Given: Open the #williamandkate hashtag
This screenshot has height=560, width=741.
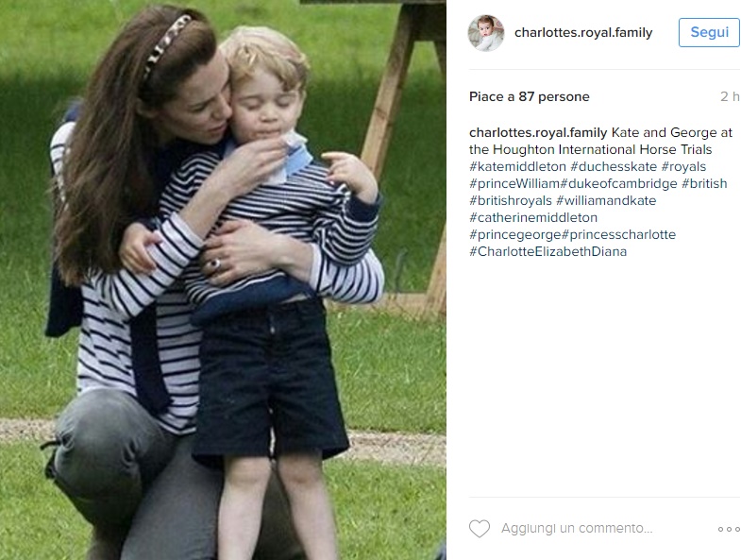Looking at the screenshot, I should pos(606,200).
